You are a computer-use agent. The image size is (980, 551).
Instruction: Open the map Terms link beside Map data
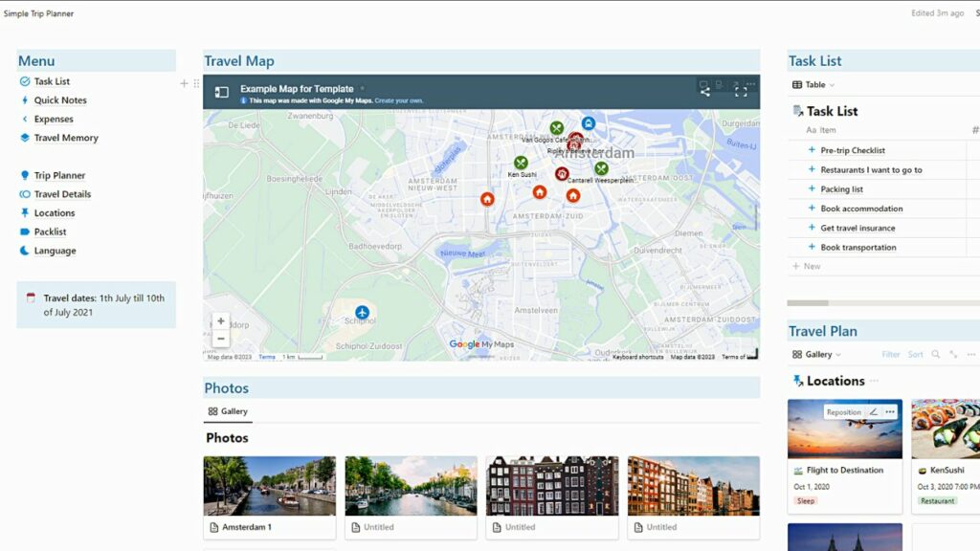[267, 357]
